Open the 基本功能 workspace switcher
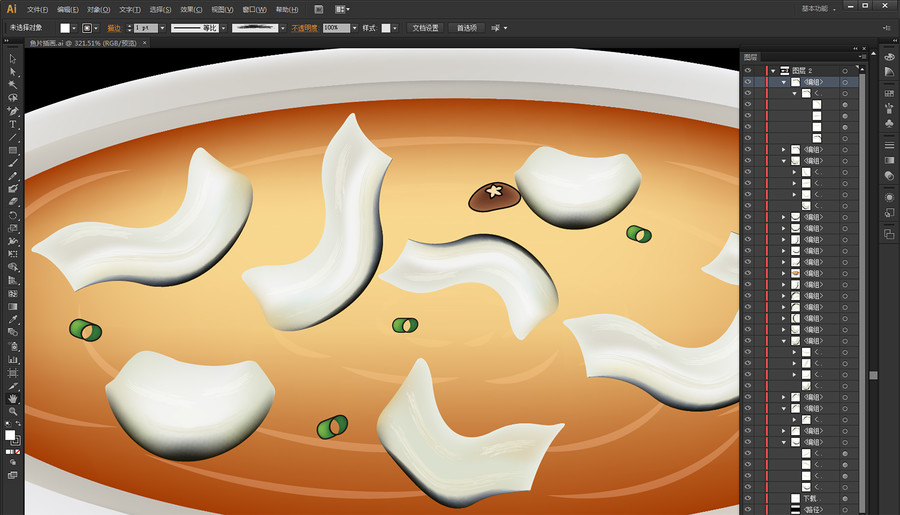Image resolution: width=900 pixels, height=515 pixels. pyautogui.click(x=818, y=9)
